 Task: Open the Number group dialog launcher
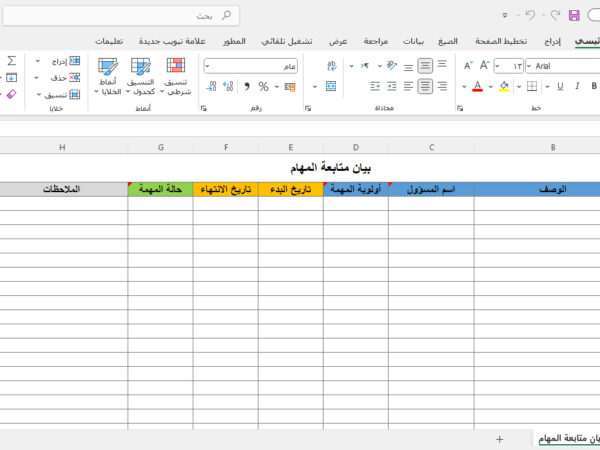click(204, 108)
